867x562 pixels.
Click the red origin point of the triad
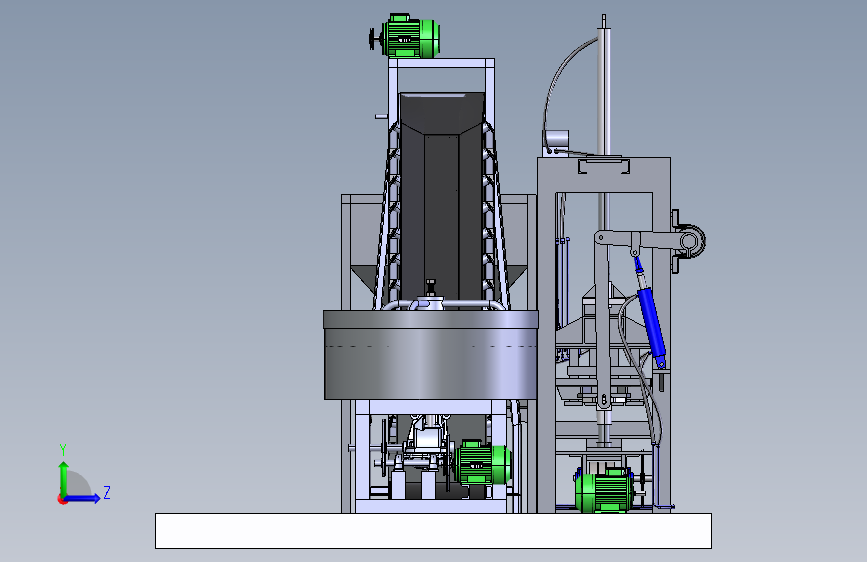click(x=62, y=499)
